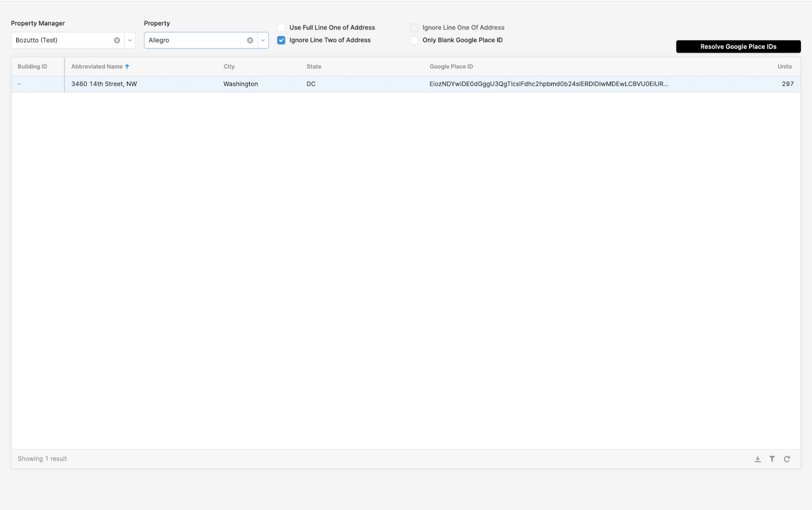Screen dimensions: 812x510
Task: Open the table filter options
Action: pos(772,459)
